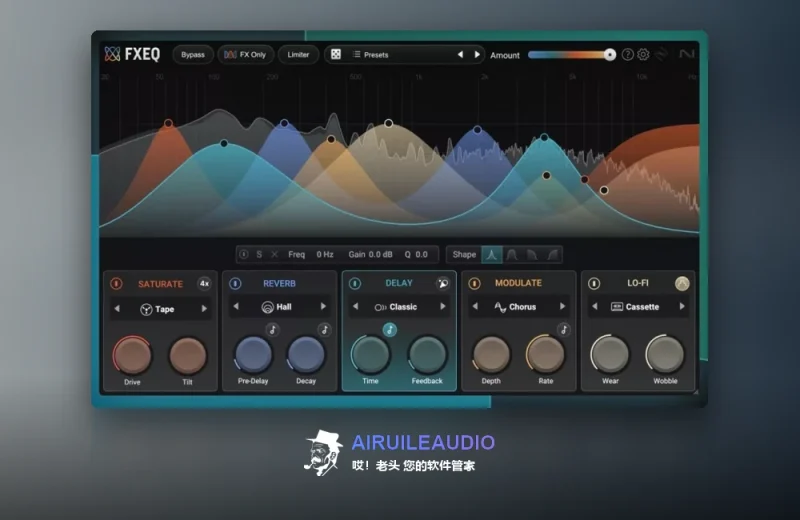Click the Presets list icon
This screenshot has height=520, width=800.
[x=357, y=55]
